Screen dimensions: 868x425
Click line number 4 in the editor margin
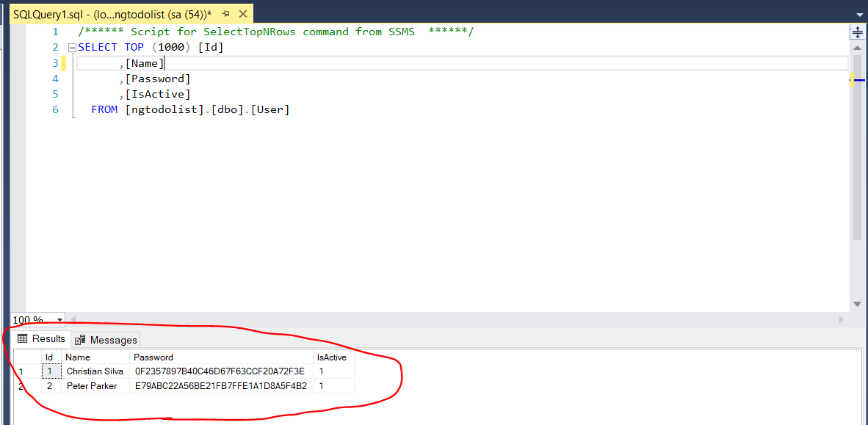[55, 79]
